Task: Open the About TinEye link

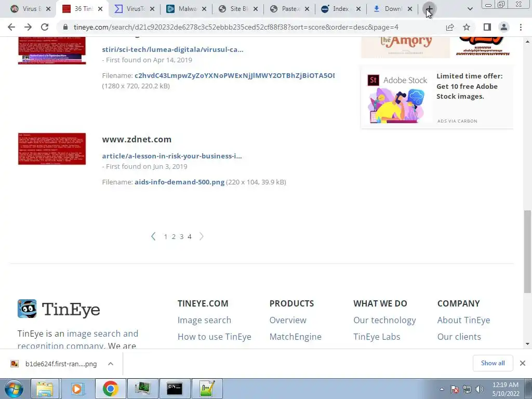Action: pyautogui.click(x=463, y=320)
